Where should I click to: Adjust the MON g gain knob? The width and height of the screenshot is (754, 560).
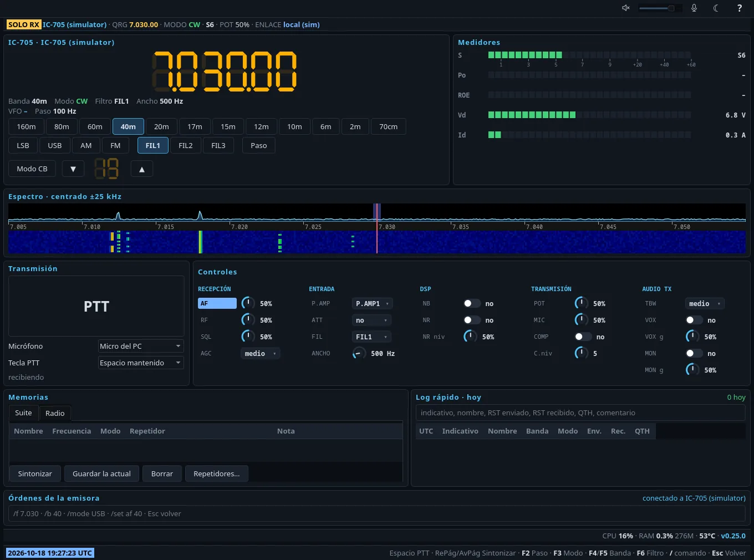pyautogui.click(x=692, y=370)
